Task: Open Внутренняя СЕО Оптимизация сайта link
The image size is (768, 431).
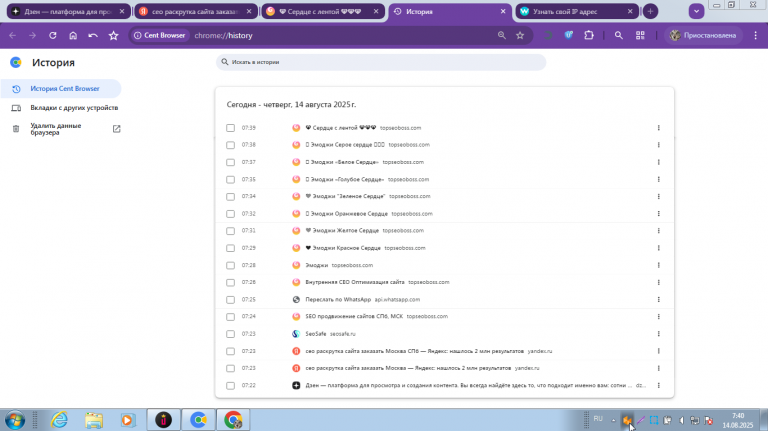Action: 355,282
